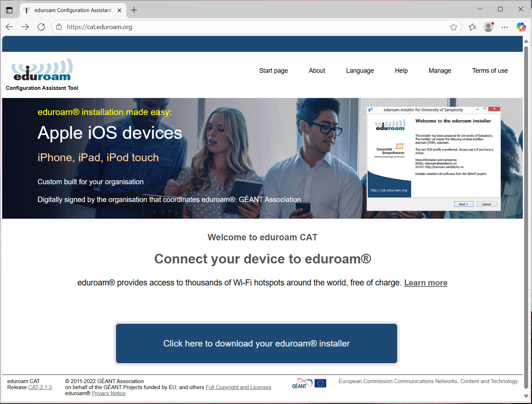532x404 pixels.
Task: Close the eduroam Configuration Assistant tab
Action: tap(120, 10)
